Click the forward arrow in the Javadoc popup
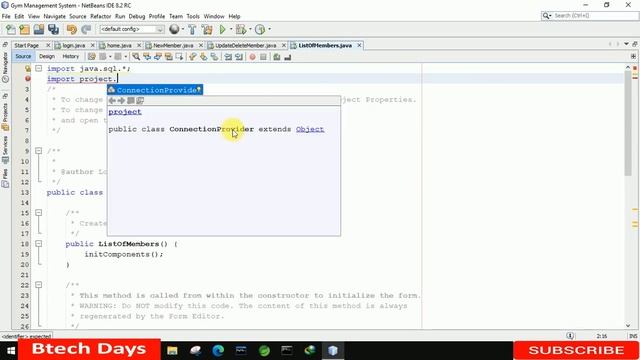The width and height of the screenshot is (640, 360). click(x=121, y=100)
